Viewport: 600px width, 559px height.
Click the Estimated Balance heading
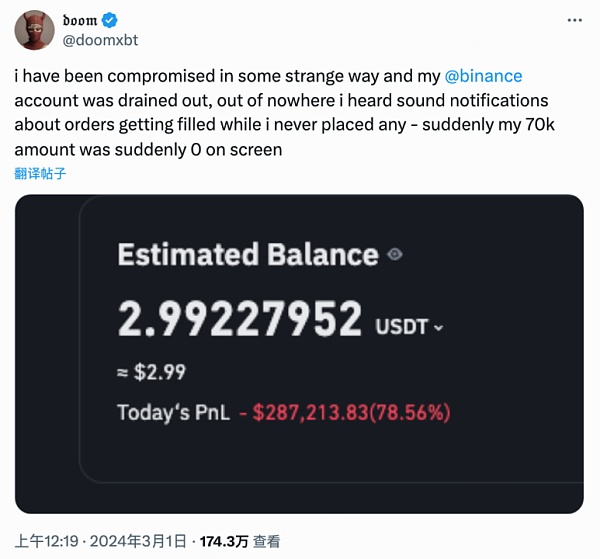(x=247, y=255)
